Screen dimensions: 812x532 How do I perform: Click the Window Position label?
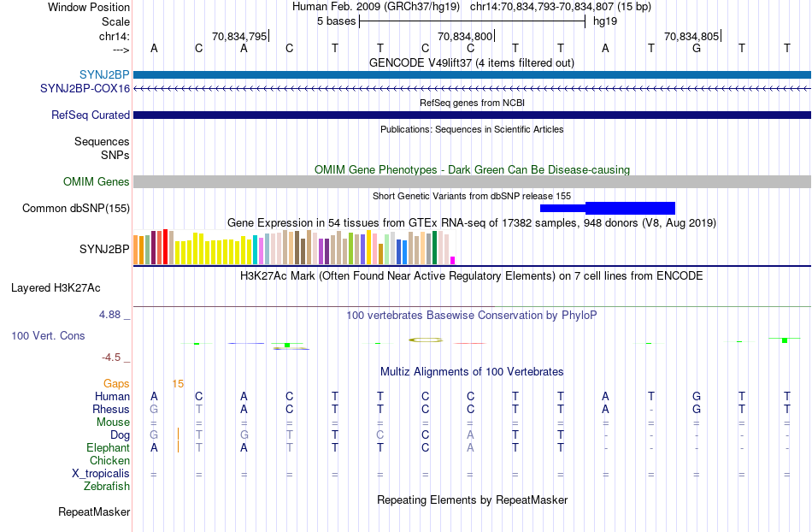tap(89, 7)
